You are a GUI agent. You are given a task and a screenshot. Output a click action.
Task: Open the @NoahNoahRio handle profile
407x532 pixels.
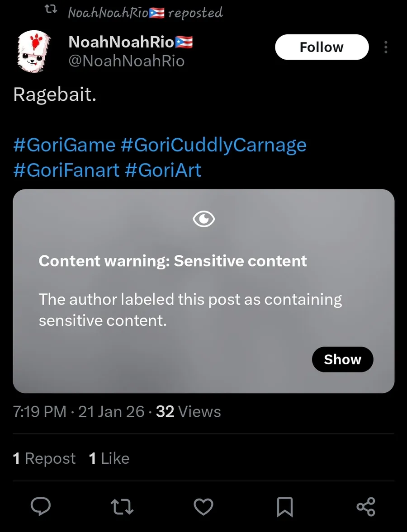126,61
